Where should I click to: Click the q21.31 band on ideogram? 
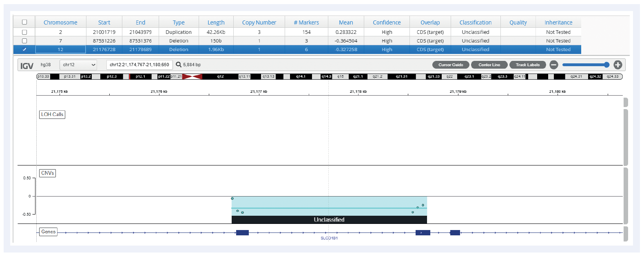[402, 76]
